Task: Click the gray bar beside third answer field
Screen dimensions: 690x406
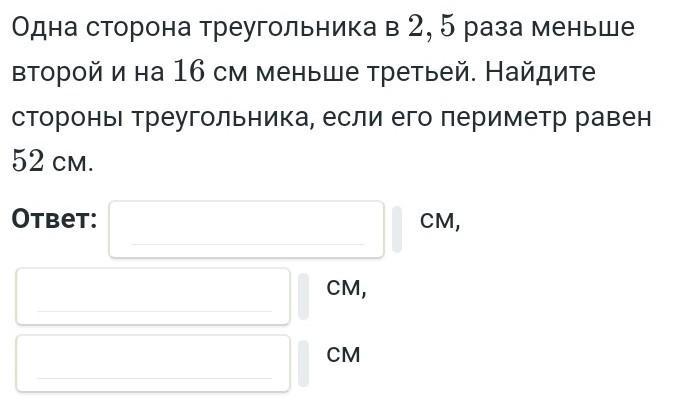Action: click(x=303, y=363)
